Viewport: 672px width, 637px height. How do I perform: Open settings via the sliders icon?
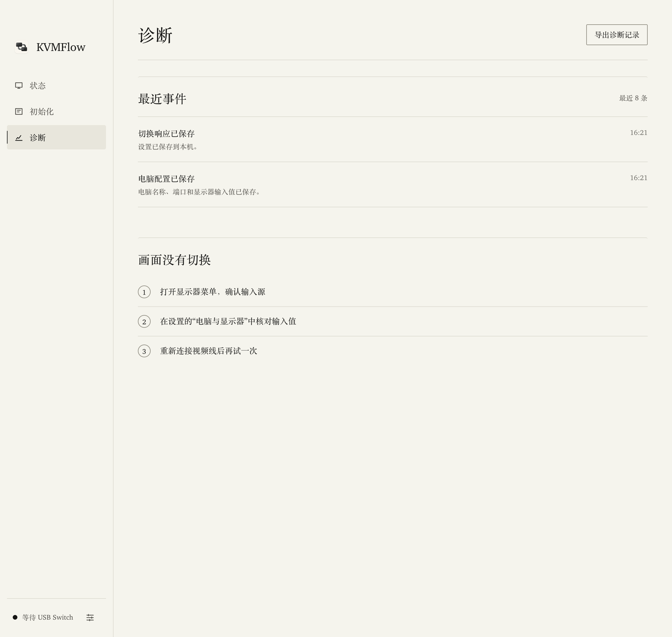(90, 617)
